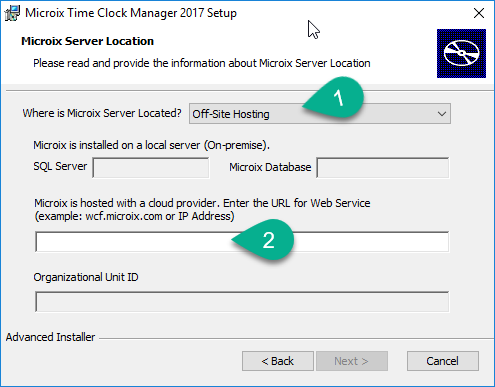Click the Microix Server Location heading
The width and height of the screenshot is (495, 387).
[88, 41]
